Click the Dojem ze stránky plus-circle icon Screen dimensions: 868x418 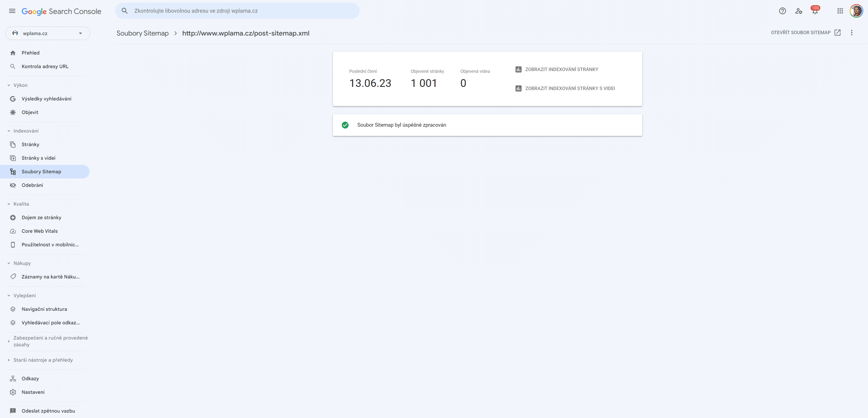[13, 217]
